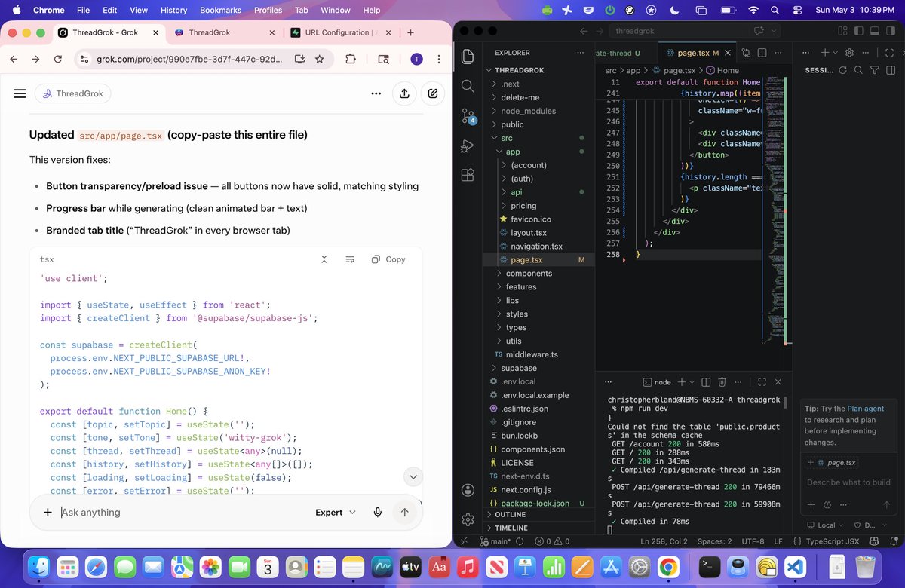Screen dimensions: 905x588
Task: Click the threadgrok command center search box
Action: pyautogui.click(x=694, y=31)
